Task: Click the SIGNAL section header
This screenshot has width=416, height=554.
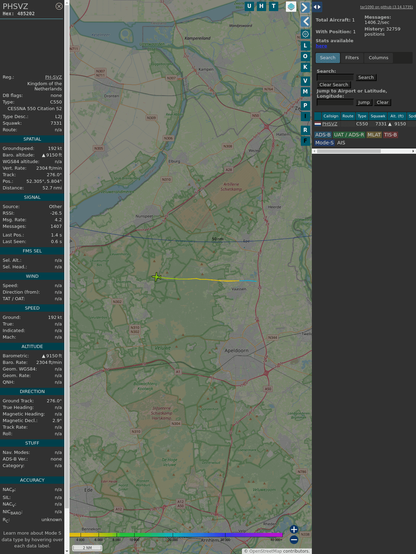Action: tap(32, 198)
